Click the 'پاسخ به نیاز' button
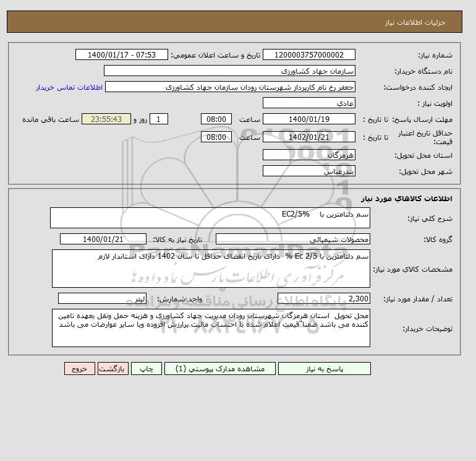 pos(324,369)
